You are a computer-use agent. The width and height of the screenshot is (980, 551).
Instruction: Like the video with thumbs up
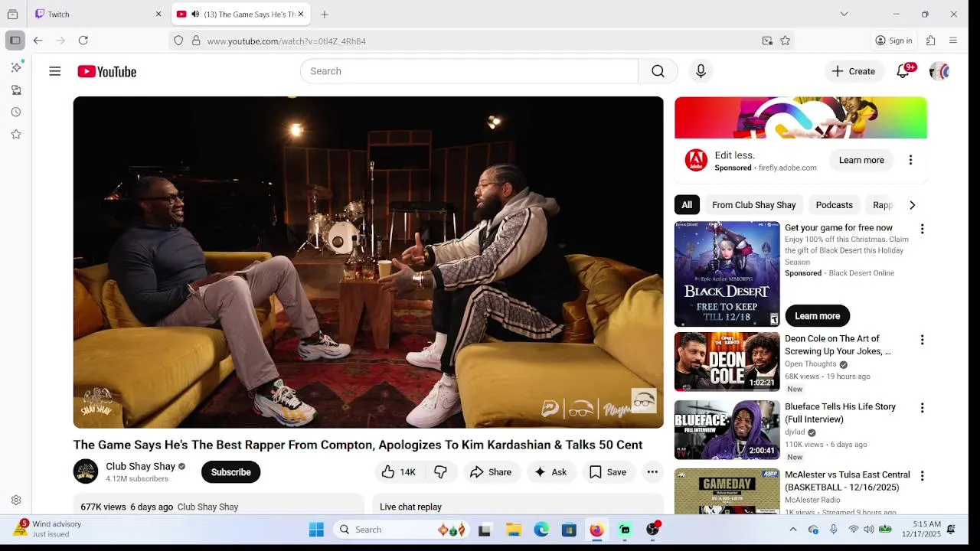(398, 472)
